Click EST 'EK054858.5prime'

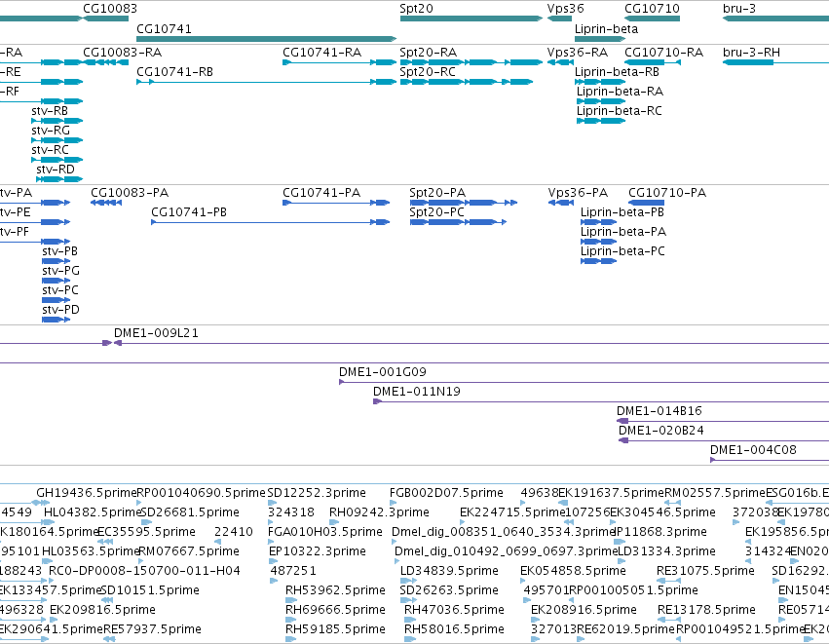[x=573, y=572]
